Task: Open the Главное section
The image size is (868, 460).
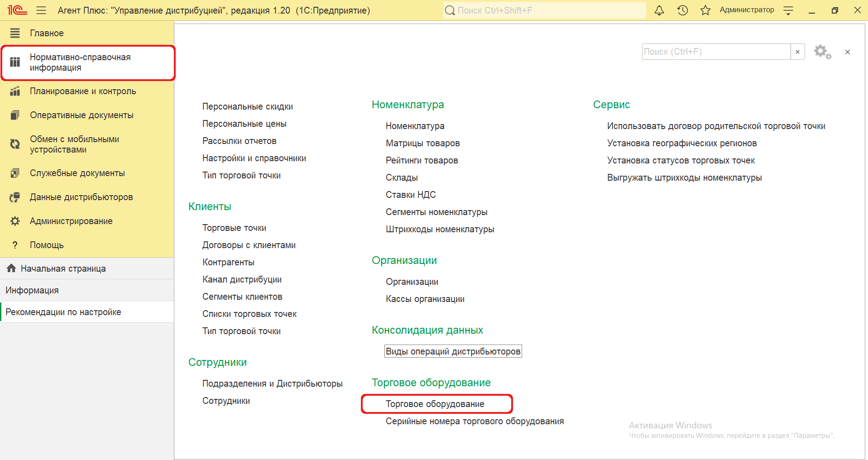Action: click(x=47, y=33)
